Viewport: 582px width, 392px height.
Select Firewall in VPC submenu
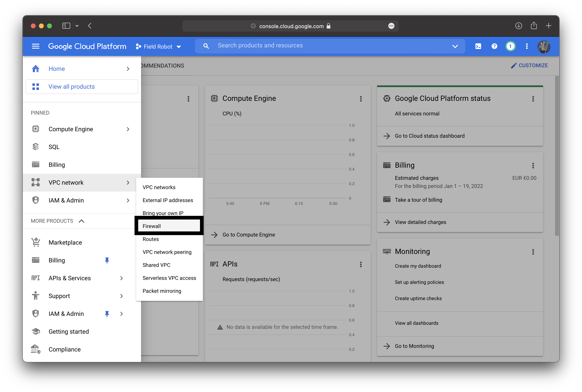169,226
